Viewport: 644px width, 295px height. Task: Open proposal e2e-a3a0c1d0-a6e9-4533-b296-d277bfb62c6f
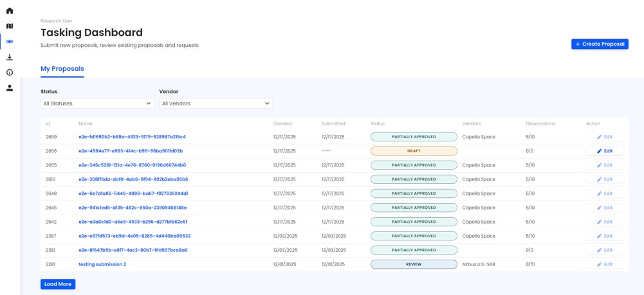133,222
